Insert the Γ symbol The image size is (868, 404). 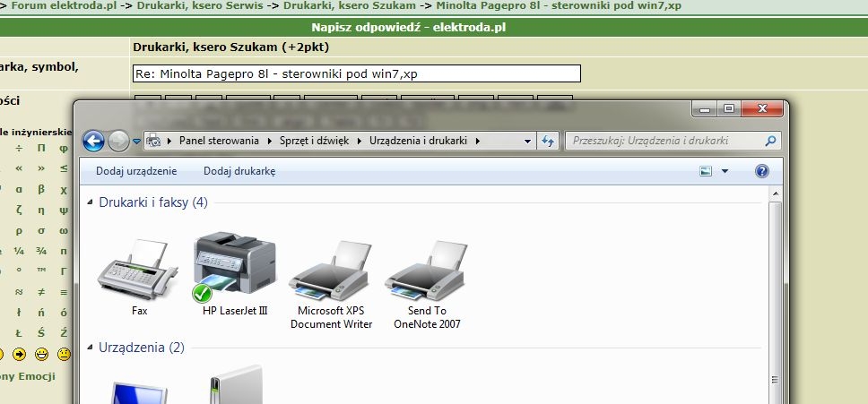pyautogui.click(x=64, y=271)
